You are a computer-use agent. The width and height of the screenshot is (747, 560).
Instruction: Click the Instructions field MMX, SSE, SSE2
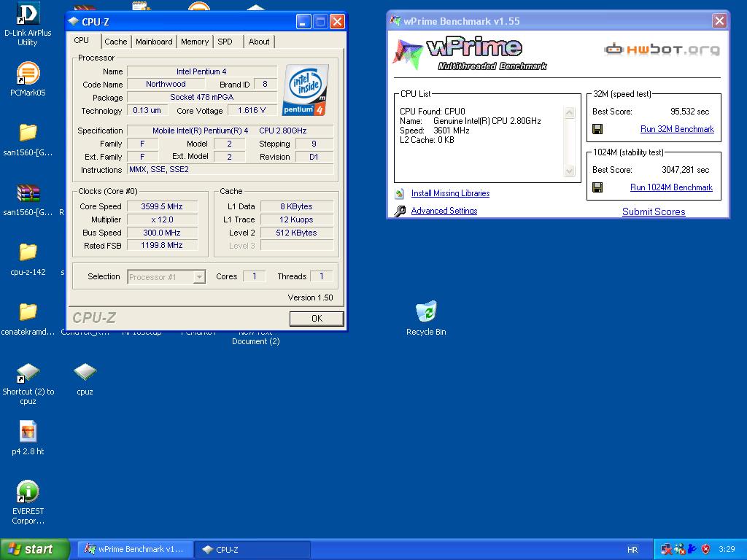click(230, 169)
